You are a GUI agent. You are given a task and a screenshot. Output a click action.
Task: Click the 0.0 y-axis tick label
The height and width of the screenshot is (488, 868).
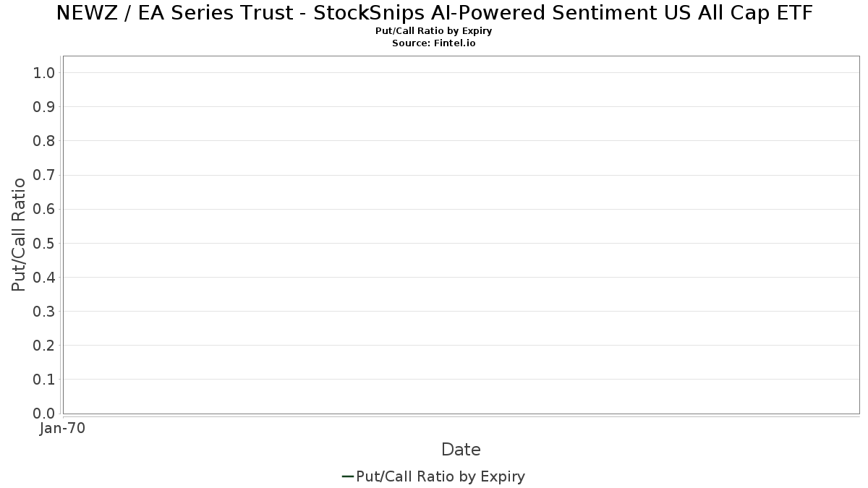44,414
